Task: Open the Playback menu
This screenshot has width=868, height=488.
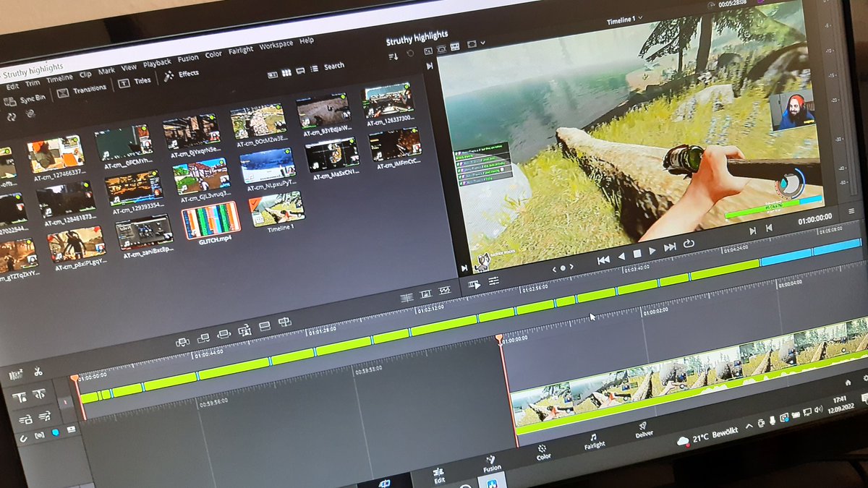Action: [157, 63]
